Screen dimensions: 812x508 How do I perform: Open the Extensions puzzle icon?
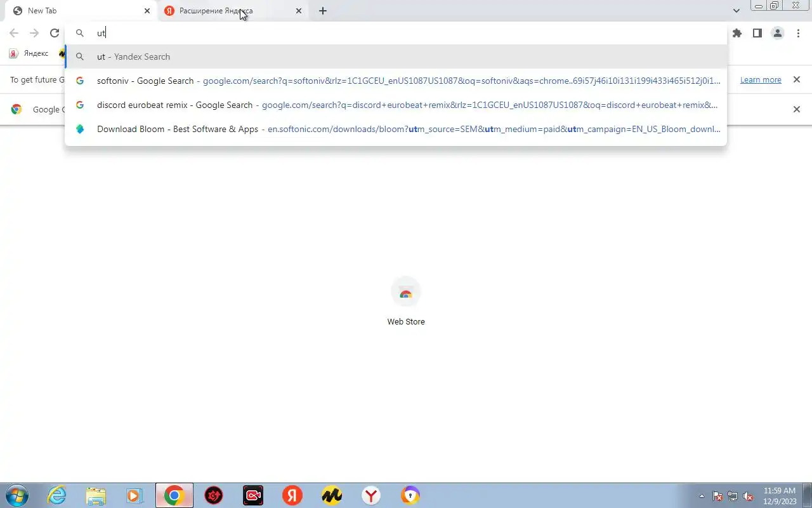(x=737, y=33)
